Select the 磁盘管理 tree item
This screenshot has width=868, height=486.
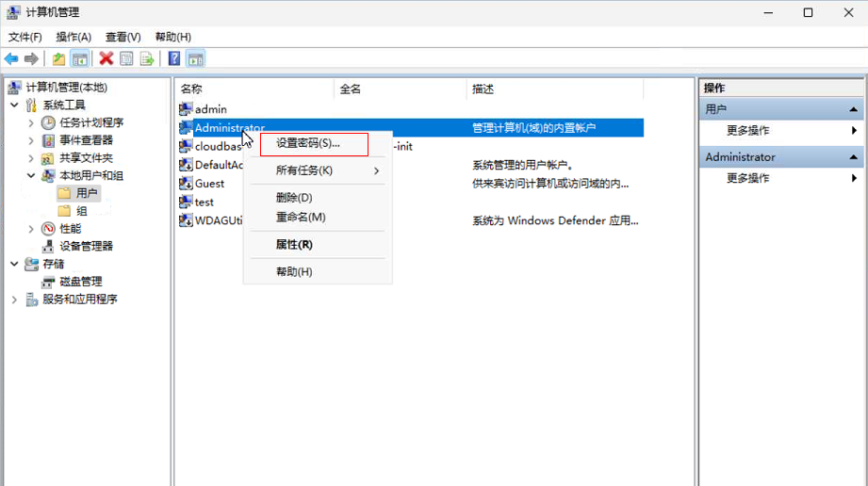coord(81,282)
